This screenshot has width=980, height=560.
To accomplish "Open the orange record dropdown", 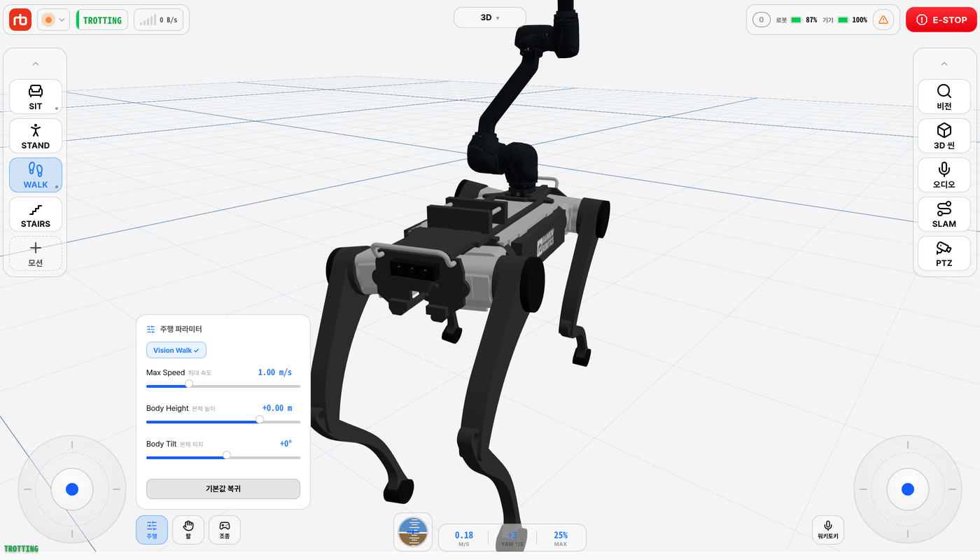I will pos(53,20).
